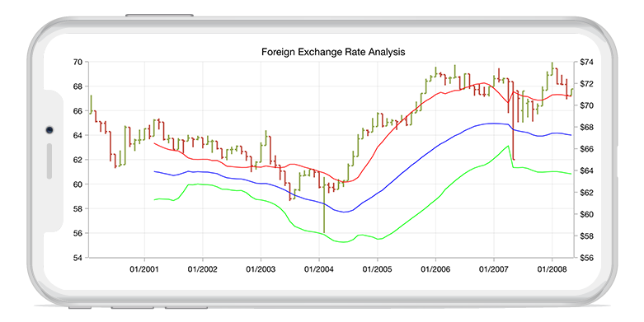This screenshot has height=322, width=644.
Task: Click the right axis value $72
Action: pyautogui.click(x=586, y=84)
